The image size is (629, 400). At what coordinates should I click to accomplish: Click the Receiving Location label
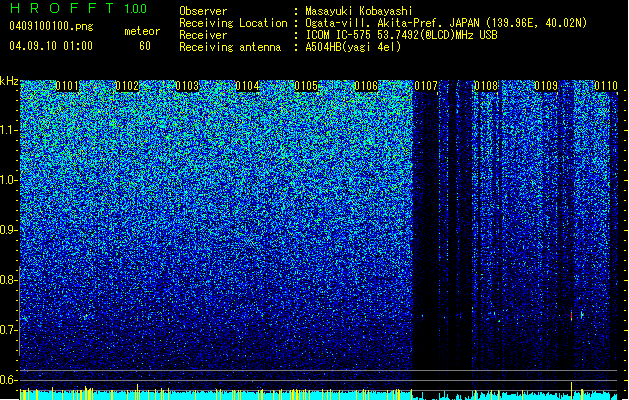233,23
